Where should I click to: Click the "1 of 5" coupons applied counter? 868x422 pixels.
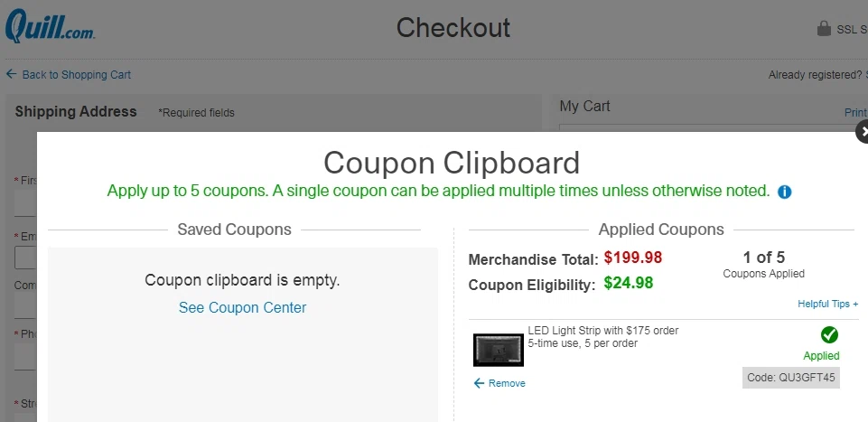click(763, 258)
